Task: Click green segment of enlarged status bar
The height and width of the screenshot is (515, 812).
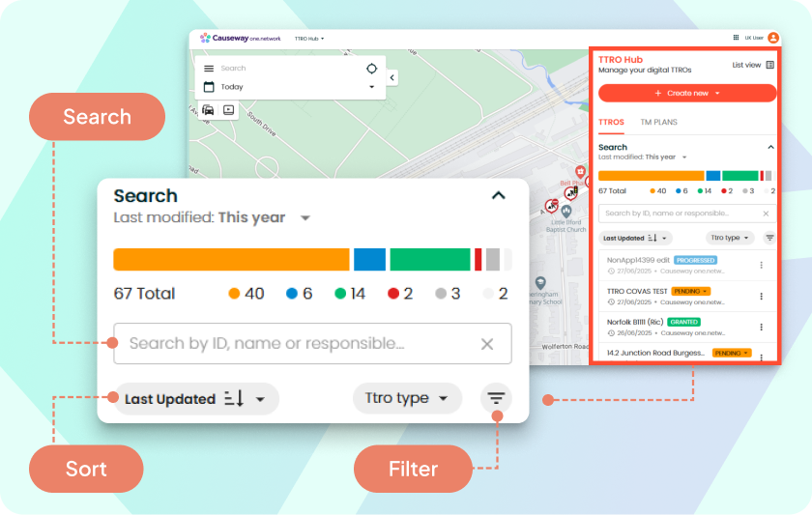Action: pos(430,259)
